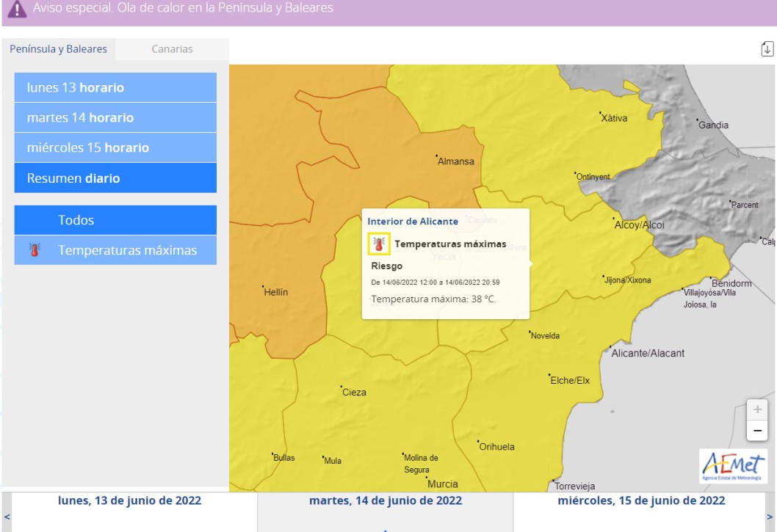777x532 pixels.
Task: Click the Molina de Segura map label
Action: coord(420,464)
